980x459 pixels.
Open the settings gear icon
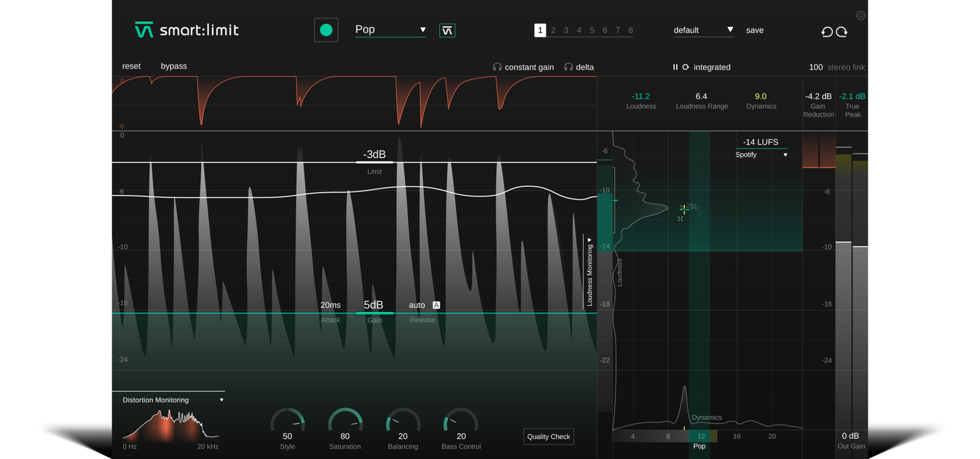[x=861, y=15]
